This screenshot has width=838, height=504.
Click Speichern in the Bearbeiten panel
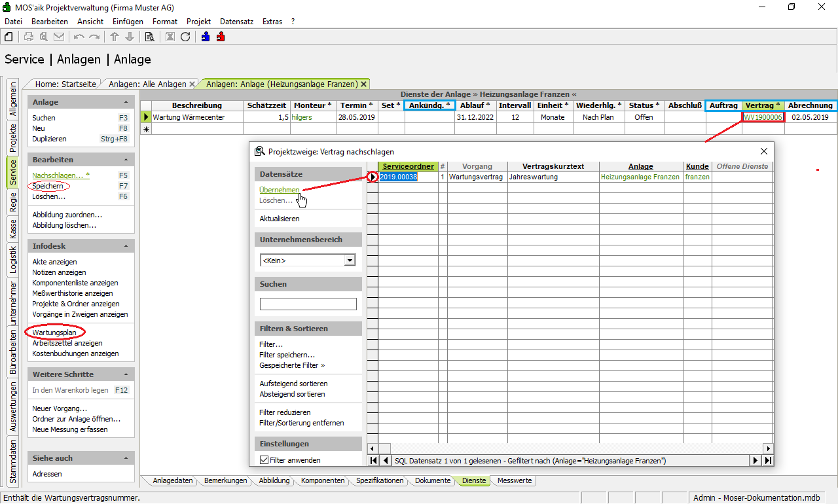tap(48, 186)
